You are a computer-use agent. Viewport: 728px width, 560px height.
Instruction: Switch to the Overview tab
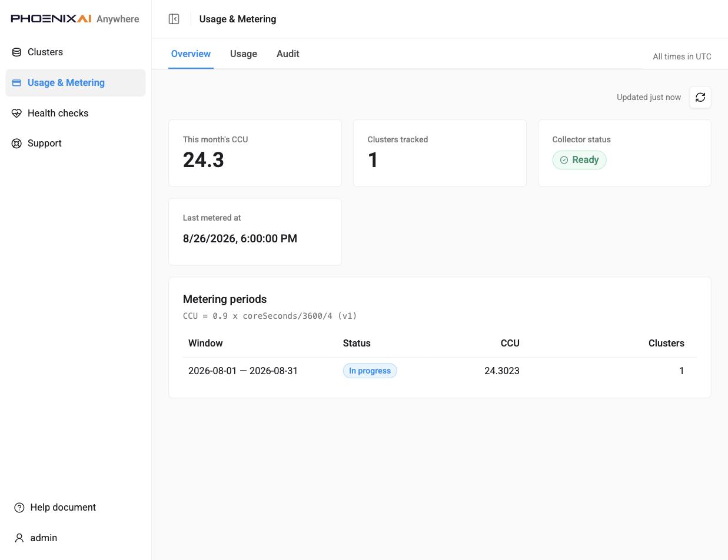click(191, 54)
